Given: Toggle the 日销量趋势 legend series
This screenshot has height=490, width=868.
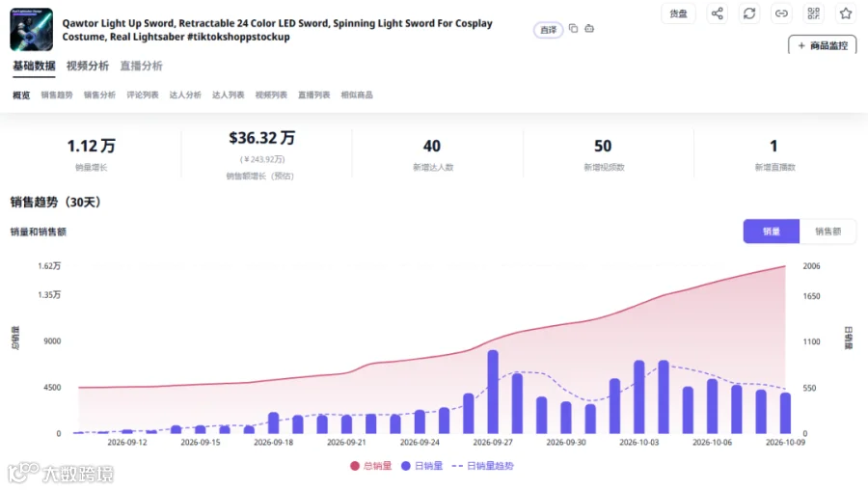Looking at the screenshot, I should (483, 466).
